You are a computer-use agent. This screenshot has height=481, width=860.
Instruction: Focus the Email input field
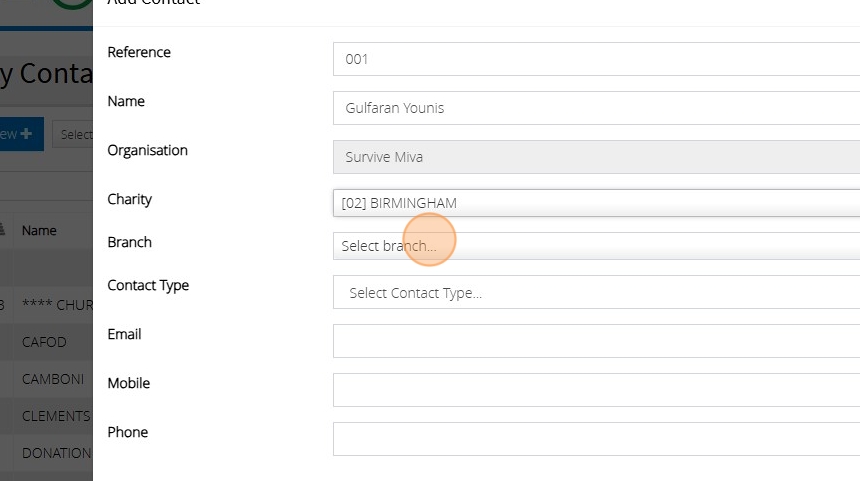pyautogui.click(x=596, y=341)
